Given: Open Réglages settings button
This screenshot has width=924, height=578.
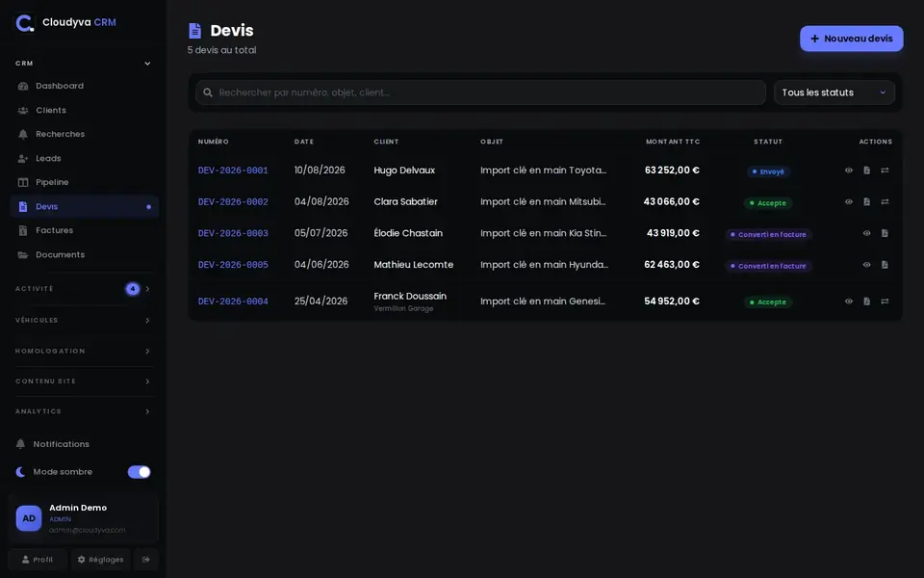Looking at the screenshot, I should point(100,559).
